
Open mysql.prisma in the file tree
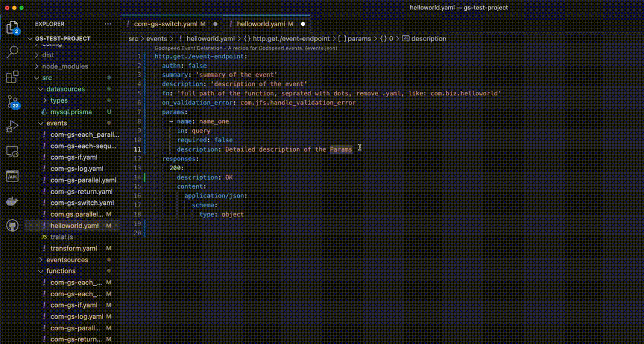point(71,112)
